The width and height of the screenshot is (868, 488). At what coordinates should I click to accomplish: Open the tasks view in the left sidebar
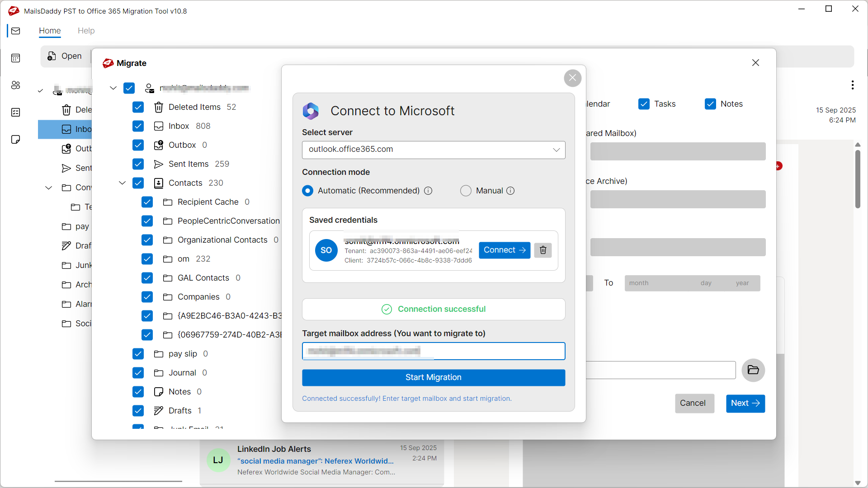click(x=16, y=112)
